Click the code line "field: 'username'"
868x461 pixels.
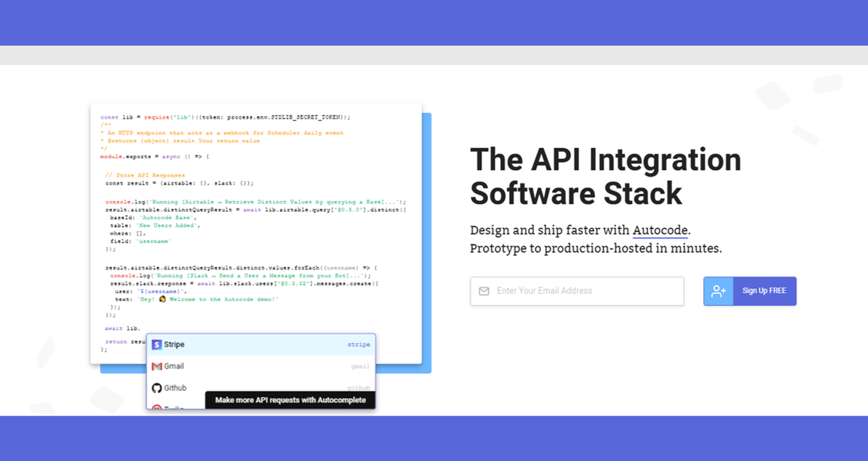click(x=141, y=241)
